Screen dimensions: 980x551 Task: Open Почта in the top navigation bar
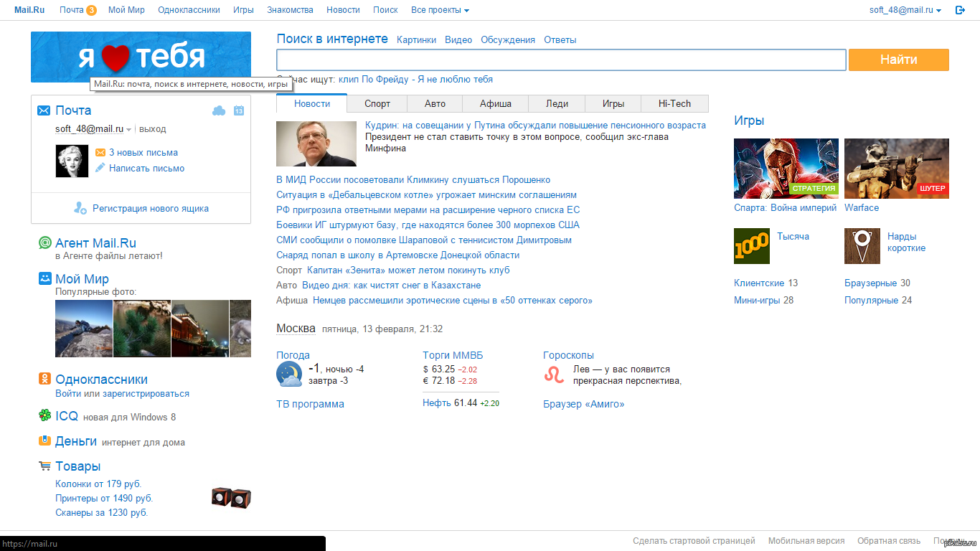tap(72, 10)
